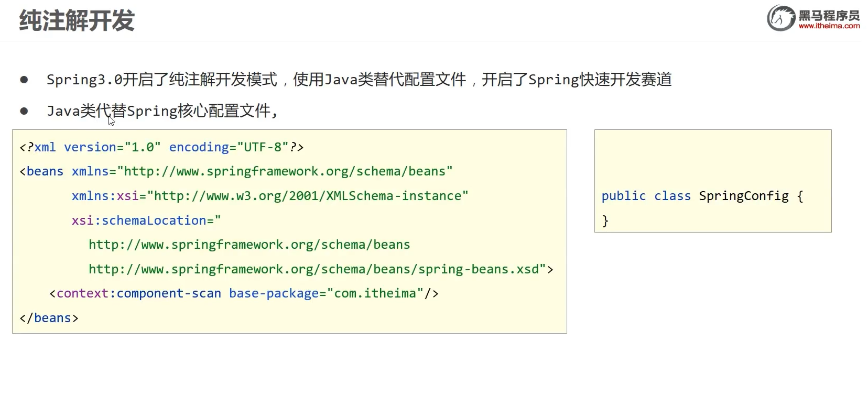Click the closing brace of SpringConfig class
Image resolution: width=868 pixels, height=408 pixels.
(x=605, y=220)
